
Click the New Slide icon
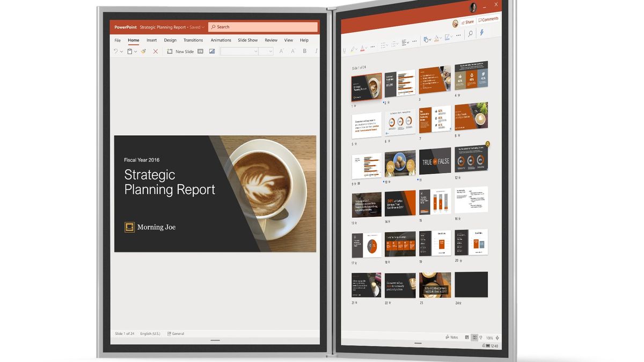click(170, 51)
